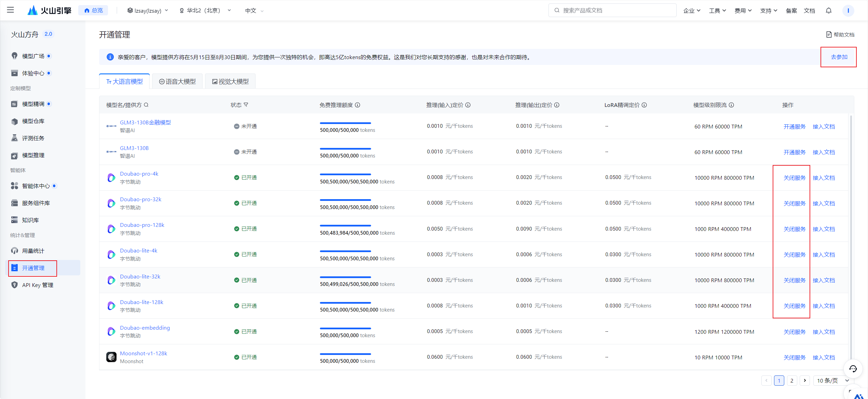Open 服务组件库 sidebar item
The width and height of the screenshot is (868, 399).
tap(36, 203)
